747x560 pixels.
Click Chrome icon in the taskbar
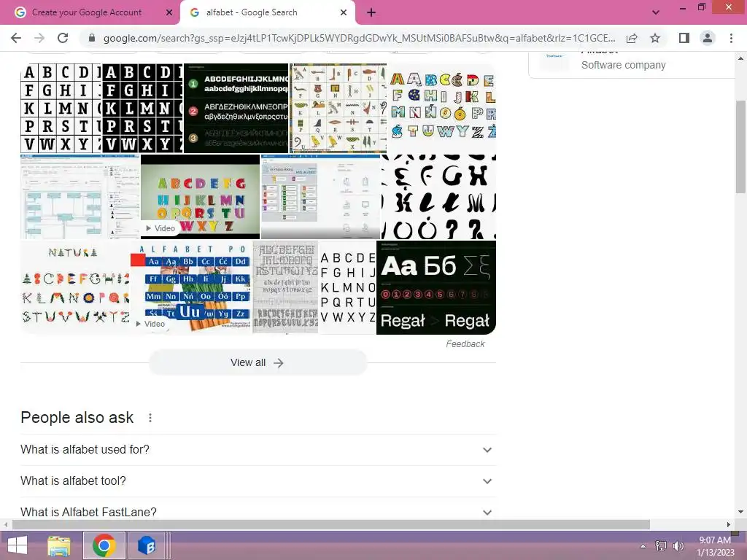tap(104, 545)
